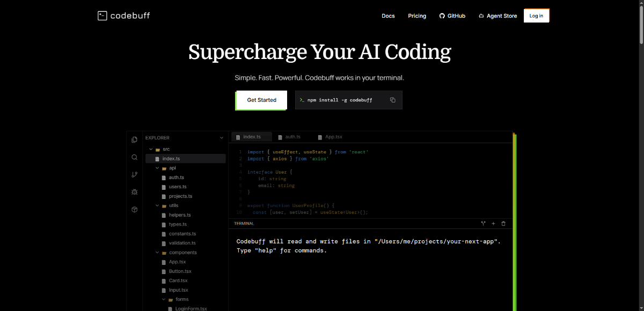Switch to the index.ts editor tab
This screenshot has height=311, width=644.
click(x=252, y=137)
